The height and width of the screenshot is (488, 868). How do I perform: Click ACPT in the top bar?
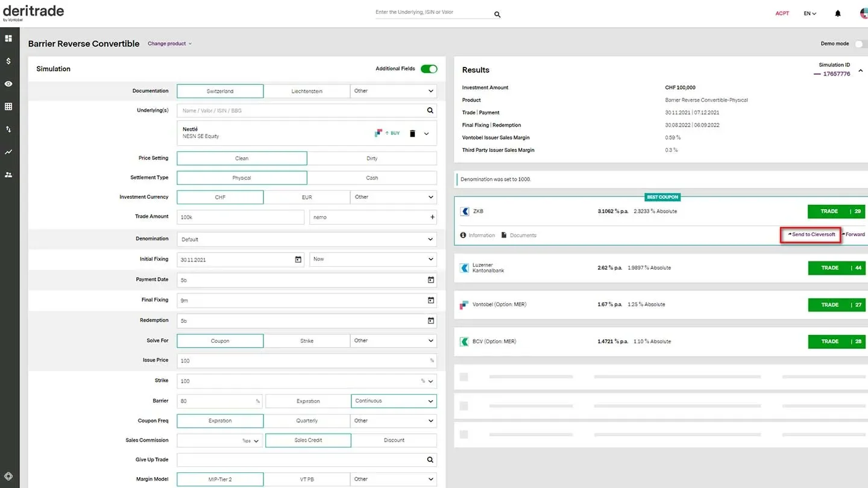782,13
